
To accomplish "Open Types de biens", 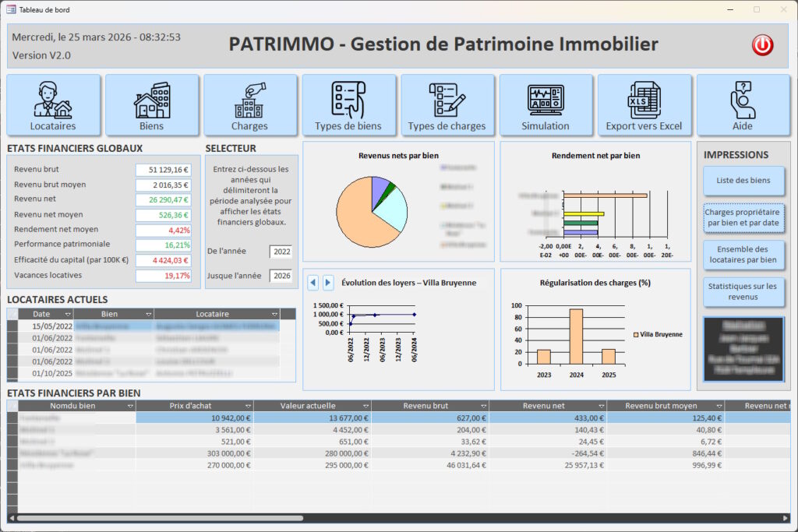I will [x=348, y=105].
